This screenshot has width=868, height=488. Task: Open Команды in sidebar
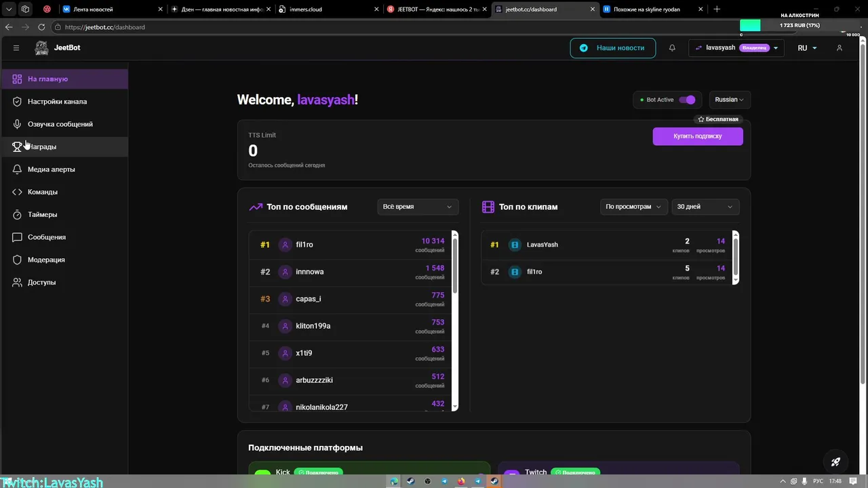[64, 192]
